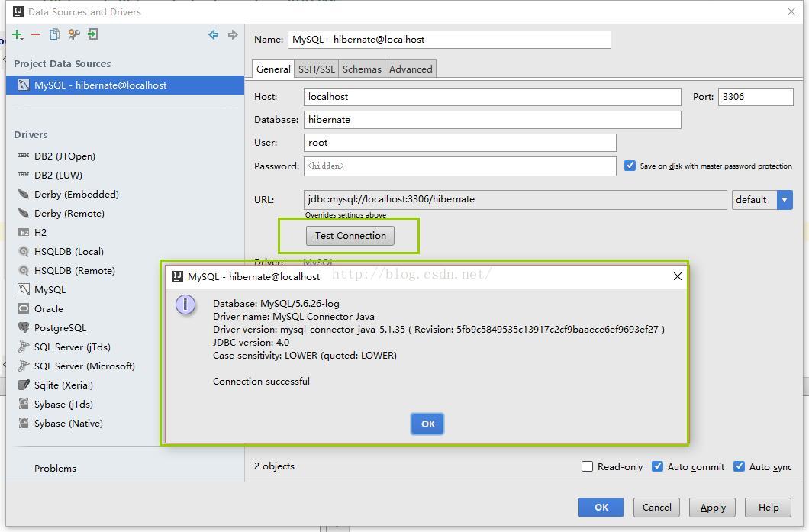This screenshot has width=809, height=532.
Task: Click the Apply button
Action: (x=713, y=508)
